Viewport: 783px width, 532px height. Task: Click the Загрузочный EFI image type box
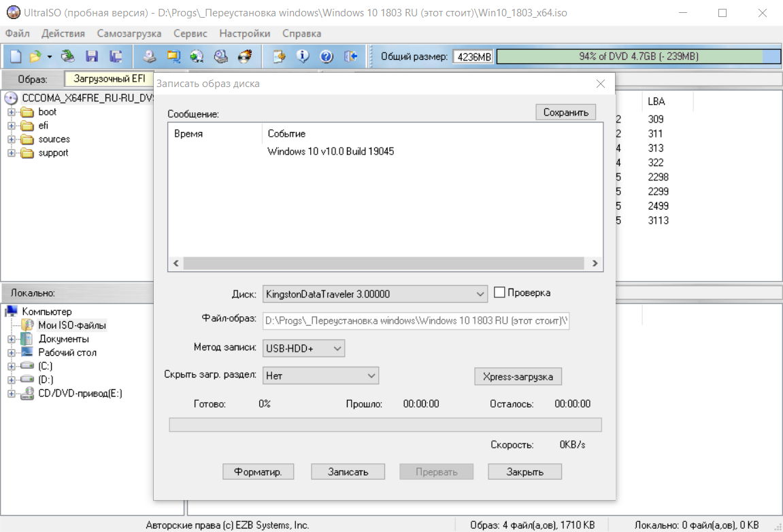(110, 79)
